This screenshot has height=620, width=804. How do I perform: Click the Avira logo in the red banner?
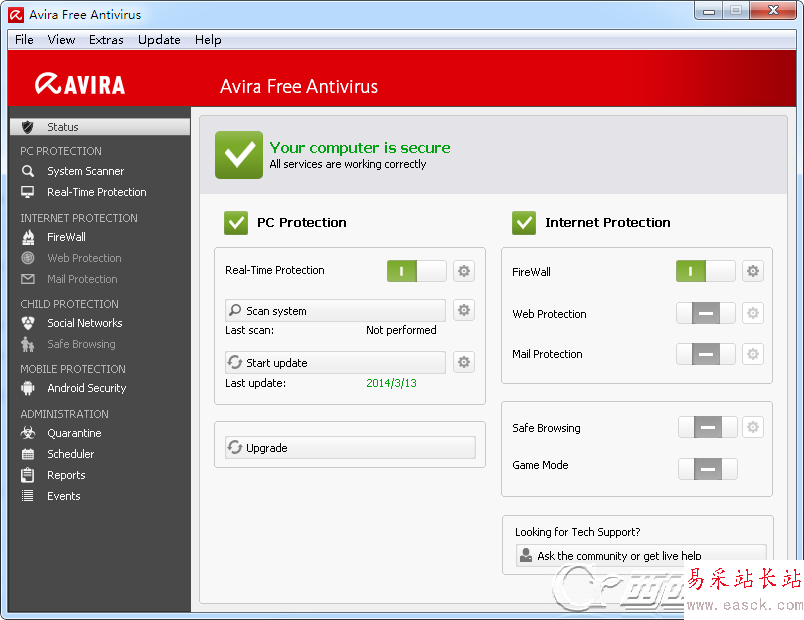80,84
